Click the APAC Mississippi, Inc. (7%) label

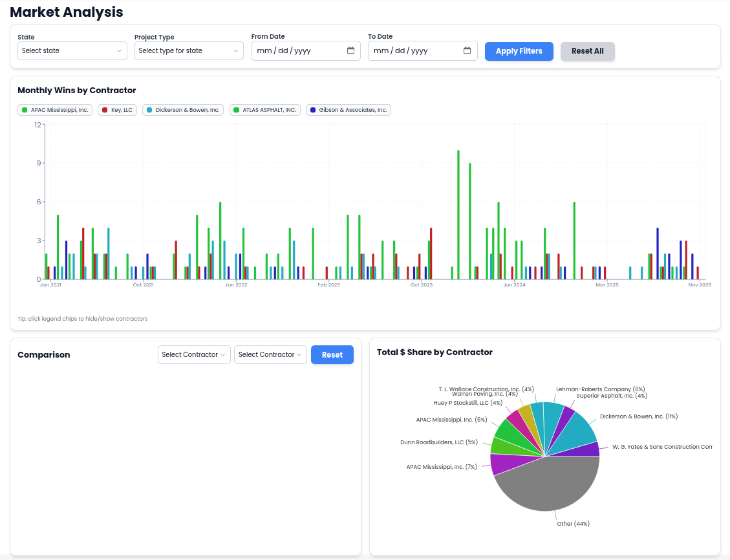click(x=442, y=466)
